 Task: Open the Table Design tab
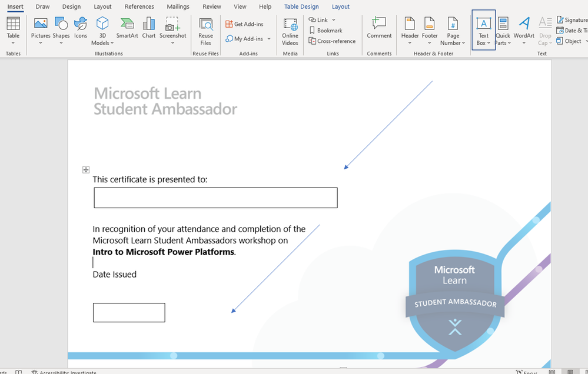click(x=301, y=6)
